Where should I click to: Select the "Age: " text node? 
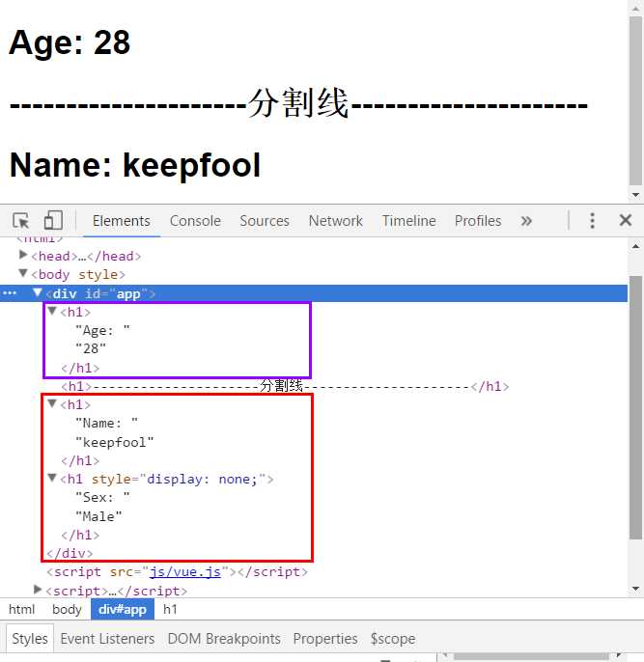[x=102, y=330]
